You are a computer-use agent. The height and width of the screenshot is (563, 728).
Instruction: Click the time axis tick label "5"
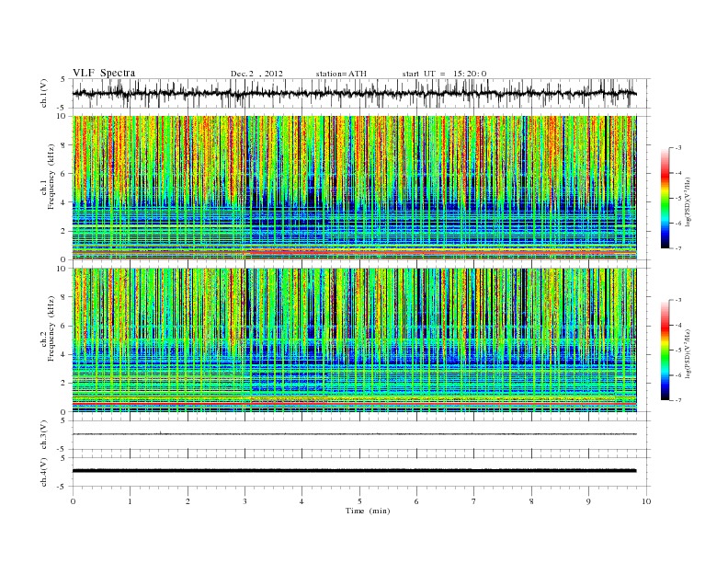pyautogui.click(x=359, y=501)
